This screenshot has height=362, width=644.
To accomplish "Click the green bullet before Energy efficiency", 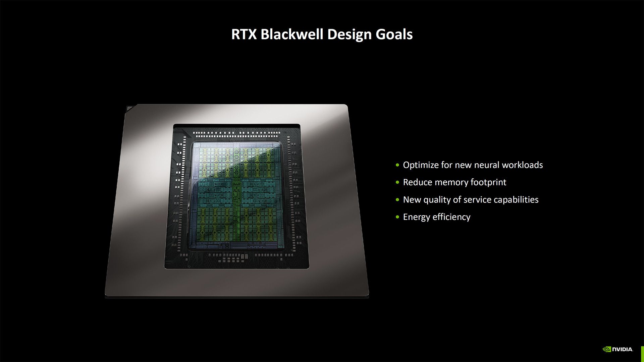I will 397,217.
